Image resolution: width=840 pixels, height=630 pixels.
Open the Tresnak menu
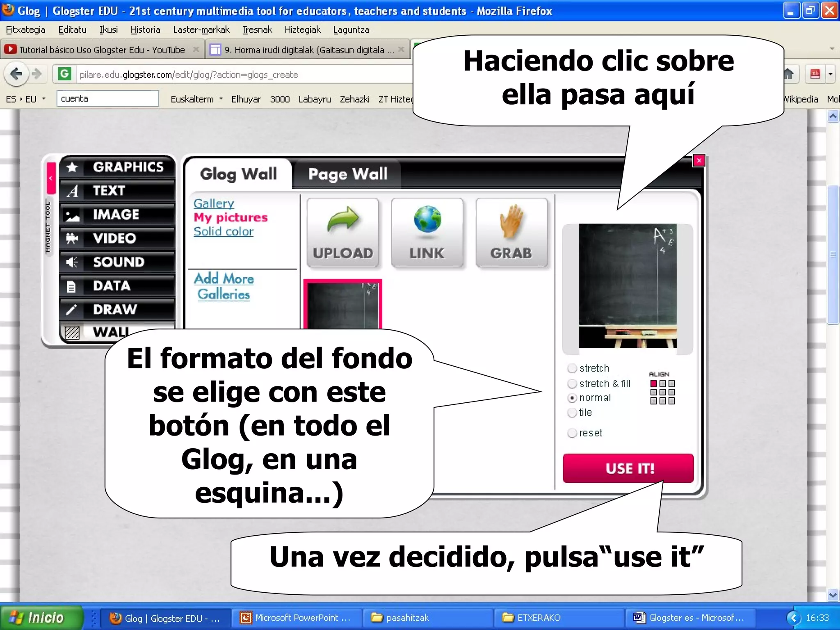pyautogui.click(x=257, y=30)
